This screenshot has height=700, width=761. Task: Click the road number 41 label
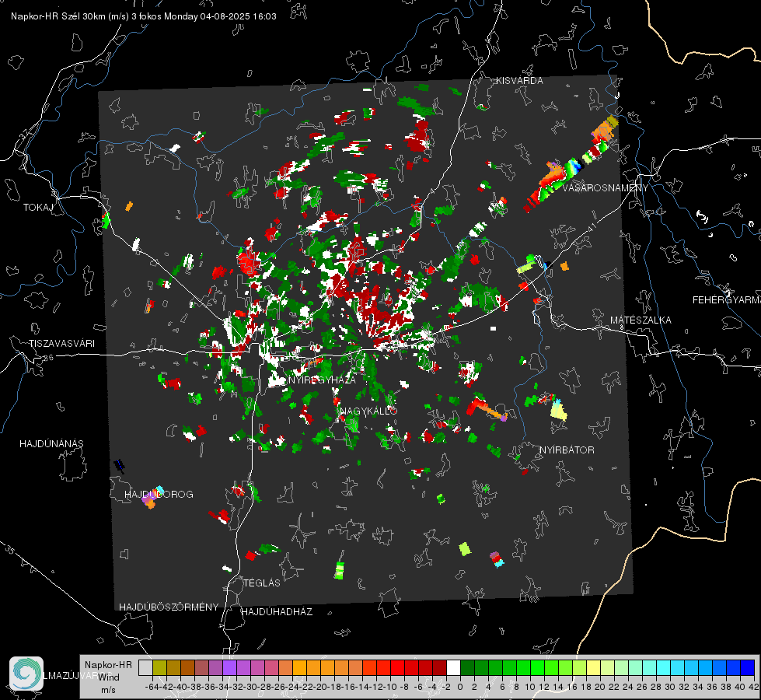(591, 226)
